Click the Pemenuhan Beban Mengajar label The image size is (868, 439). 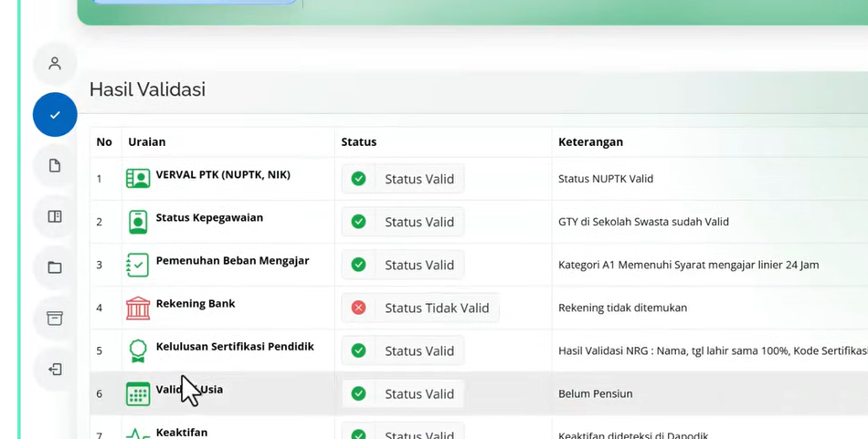[x=232, y=261]
